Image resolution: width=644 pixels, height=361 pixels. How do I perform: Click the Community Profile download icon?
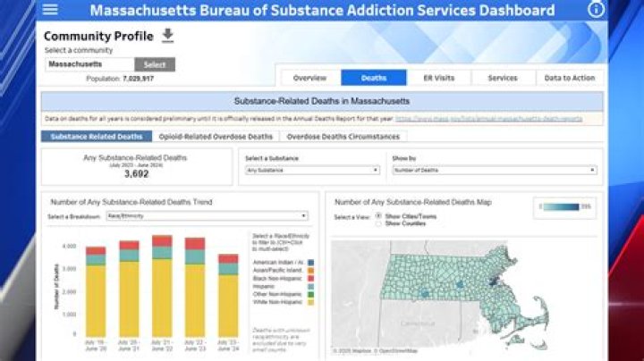[167, 36]
